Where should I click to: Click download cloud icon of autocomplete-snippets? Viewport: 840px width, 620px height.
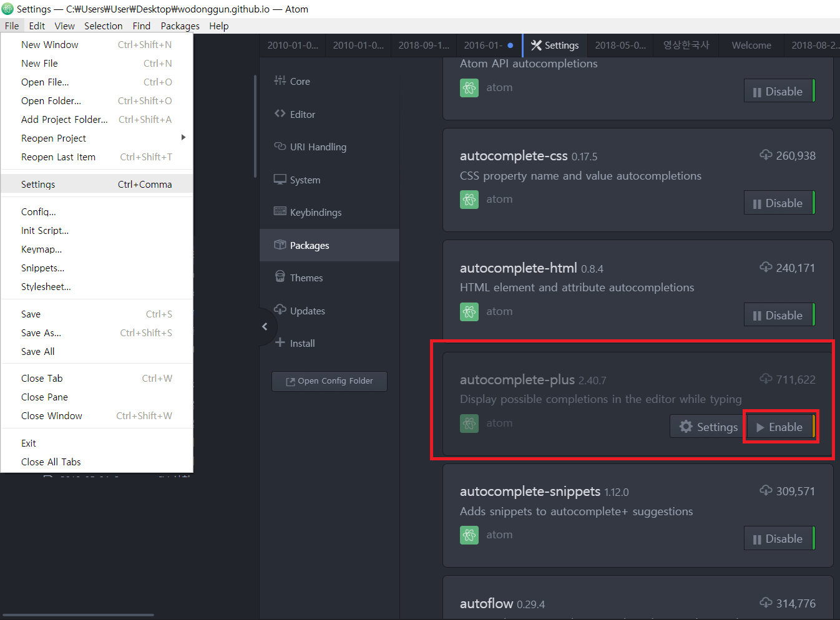click(x=766, y=490)
